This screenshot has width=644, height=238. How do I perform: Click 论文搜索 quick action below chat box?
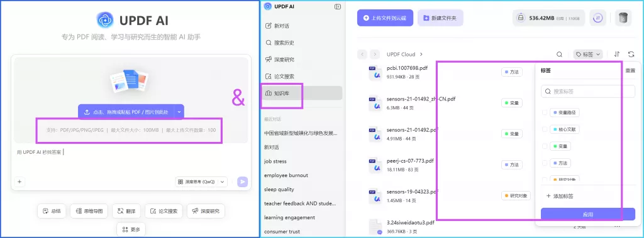tap(164, 212)
